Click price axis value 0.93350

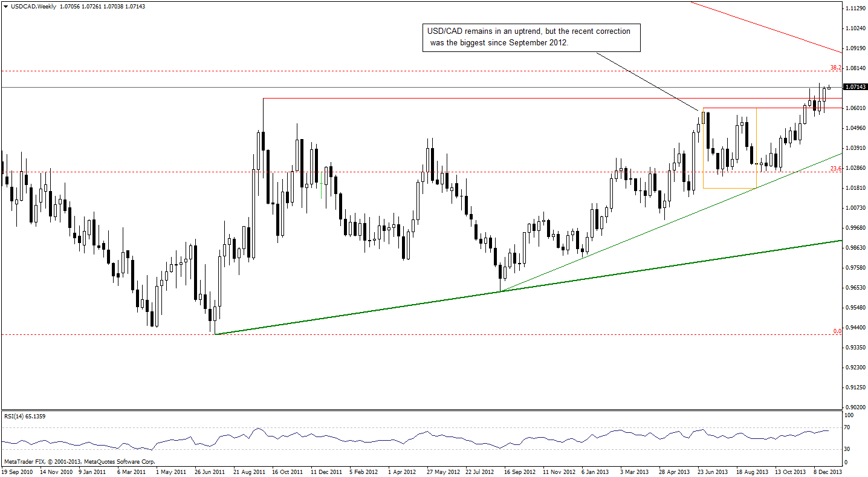tap(855, 348)
